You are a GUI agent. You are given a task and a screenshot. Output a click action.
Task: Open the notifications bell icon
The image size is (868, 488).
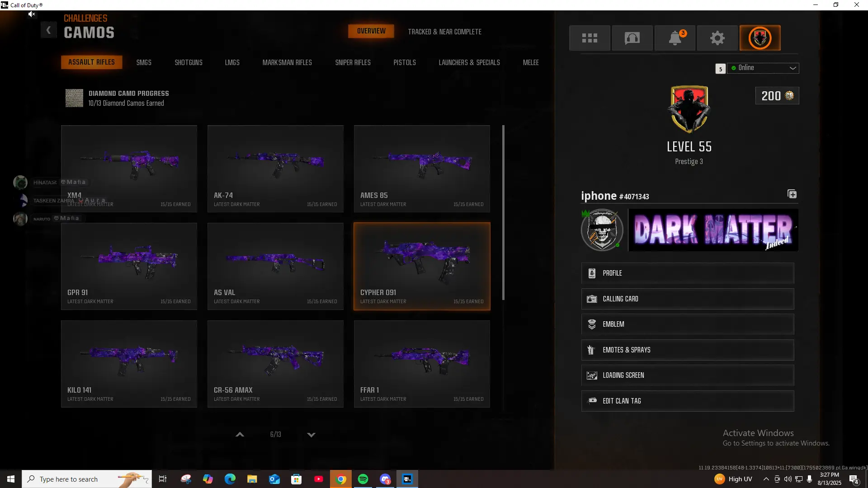tap(675, 38)
